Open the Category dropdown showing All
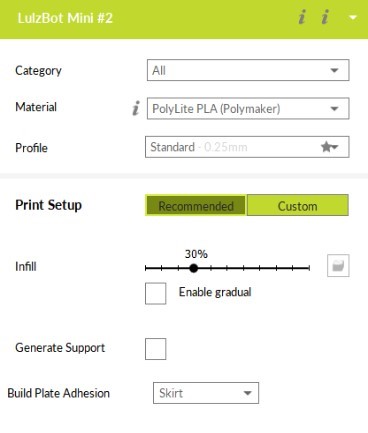 (248, 70)
